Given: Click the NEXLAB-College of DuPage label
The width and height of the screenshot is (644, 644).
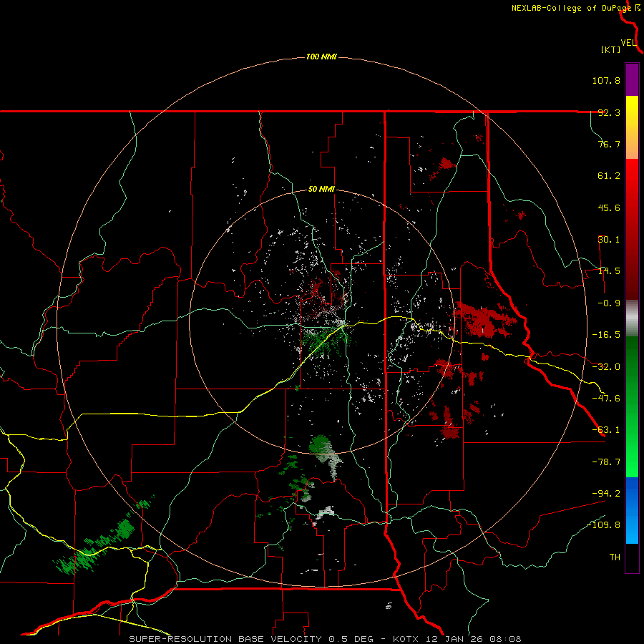Looking at the screenshot, I should tap(571, 8).
